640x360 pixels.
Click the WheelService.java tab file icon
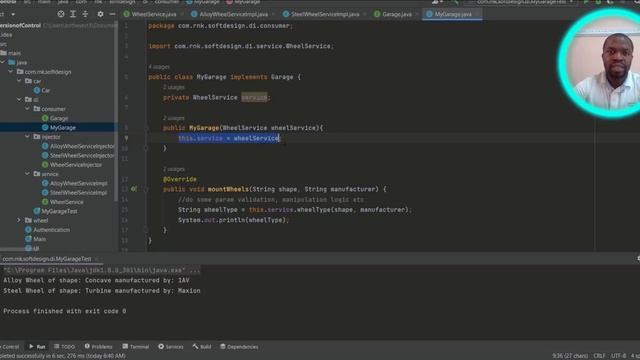(127, 14)
